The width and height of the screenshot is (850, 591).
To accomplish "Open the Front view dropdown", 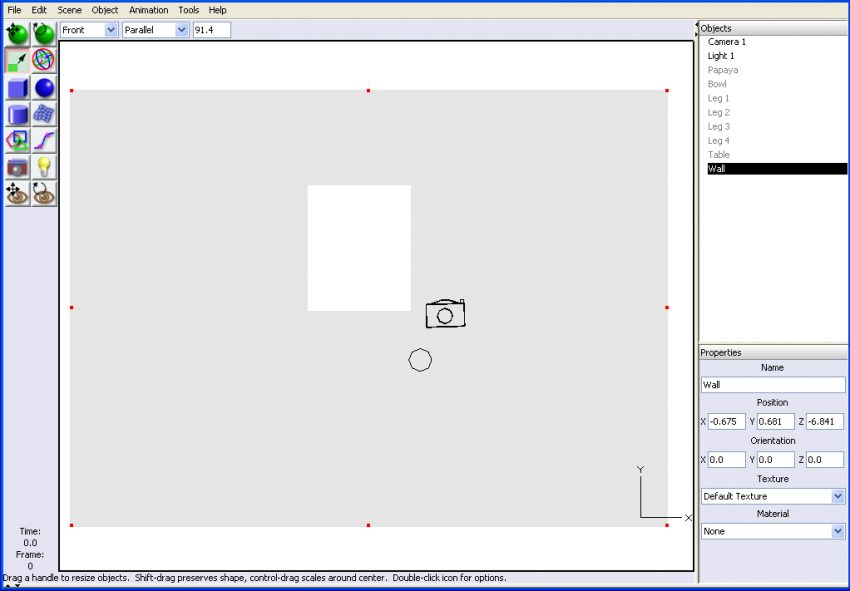I will point(110,29).
